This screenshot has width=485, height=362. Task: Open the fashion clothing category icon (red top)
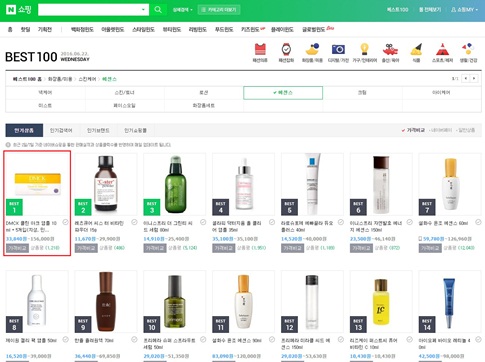pos(260,49)
